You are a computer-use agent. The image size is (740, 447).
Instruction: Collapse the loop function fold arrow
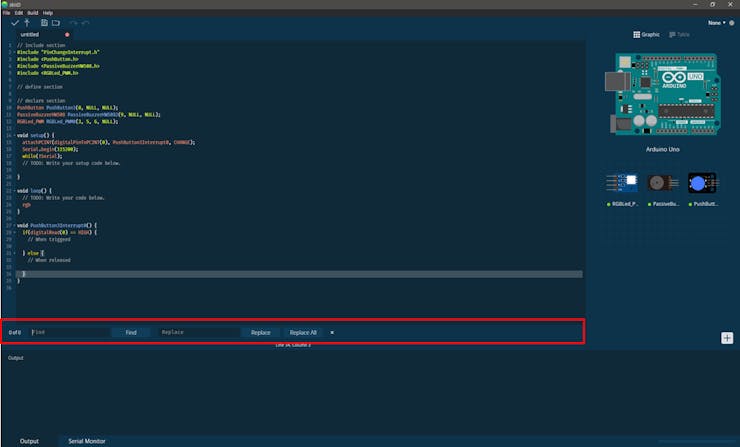[15, 191]
